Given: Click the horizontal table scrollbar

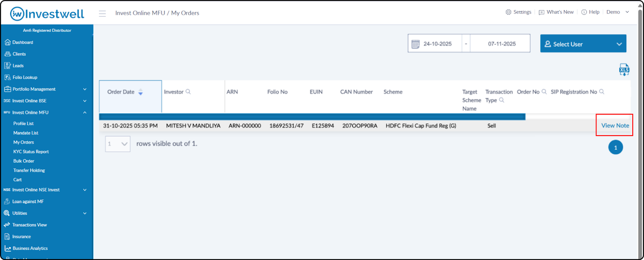Looking at the screenshot, I should click(312, 117).
